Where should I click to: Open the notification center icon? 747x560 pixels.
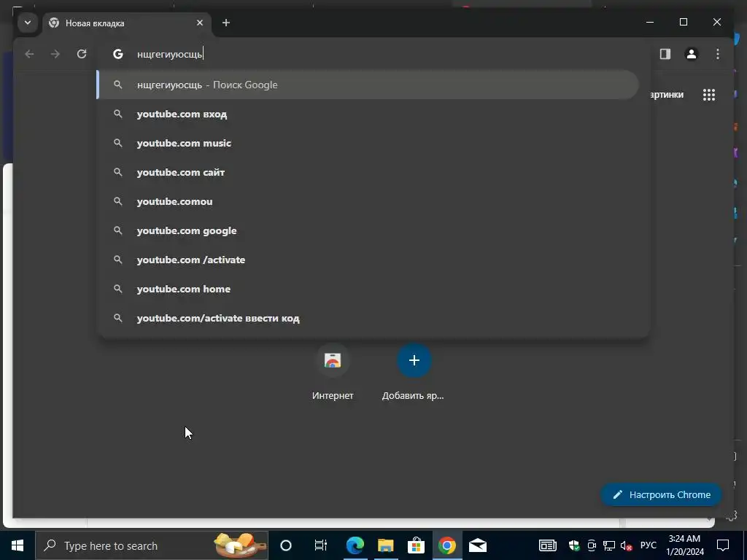(x=723, y=545)
